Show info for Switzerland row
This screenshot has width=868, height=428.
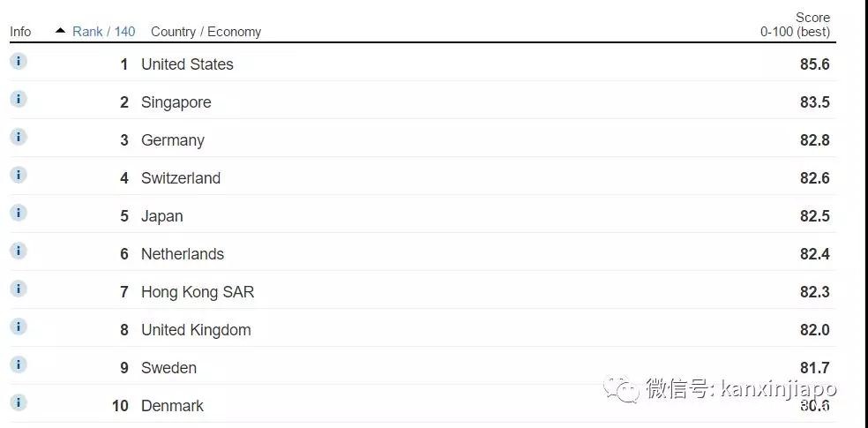click(19, 175)
